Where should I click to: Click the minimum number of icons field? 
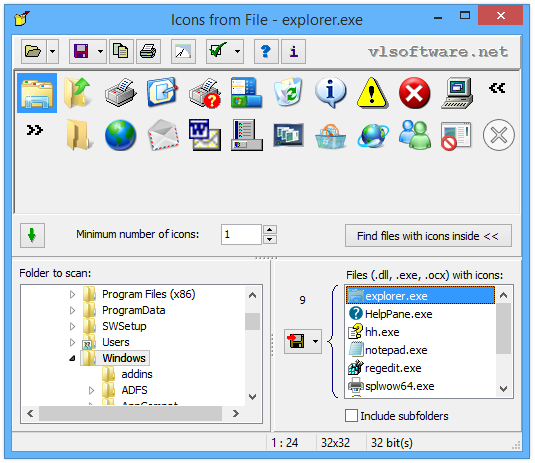tap(242, 234)
